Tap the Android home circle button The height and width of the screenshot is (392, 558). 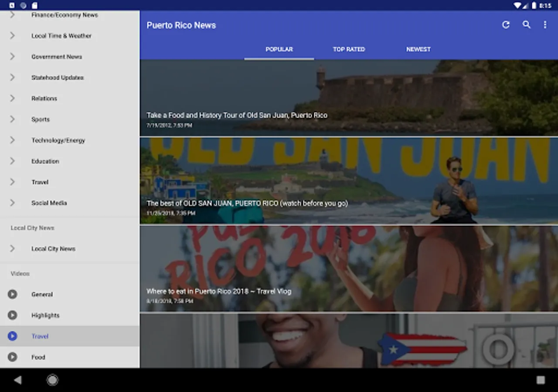(52, 380)
